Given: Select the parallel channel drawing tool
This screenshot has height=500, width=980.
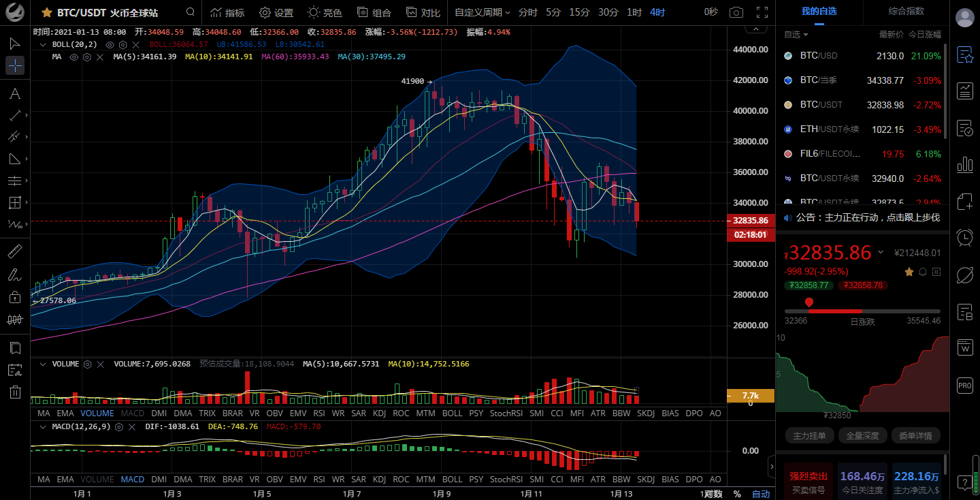Looking at the screenshot, I should click(x=15, y=137).
